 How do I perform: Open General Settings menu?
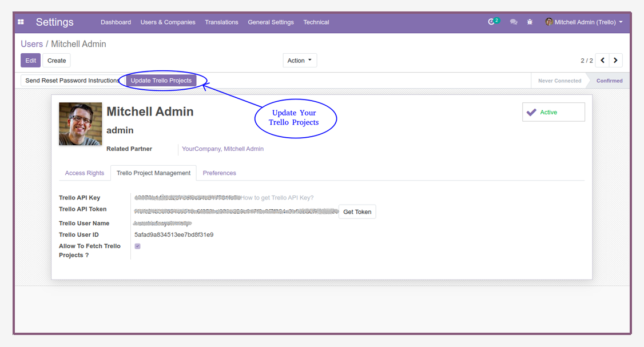[271, 22]
